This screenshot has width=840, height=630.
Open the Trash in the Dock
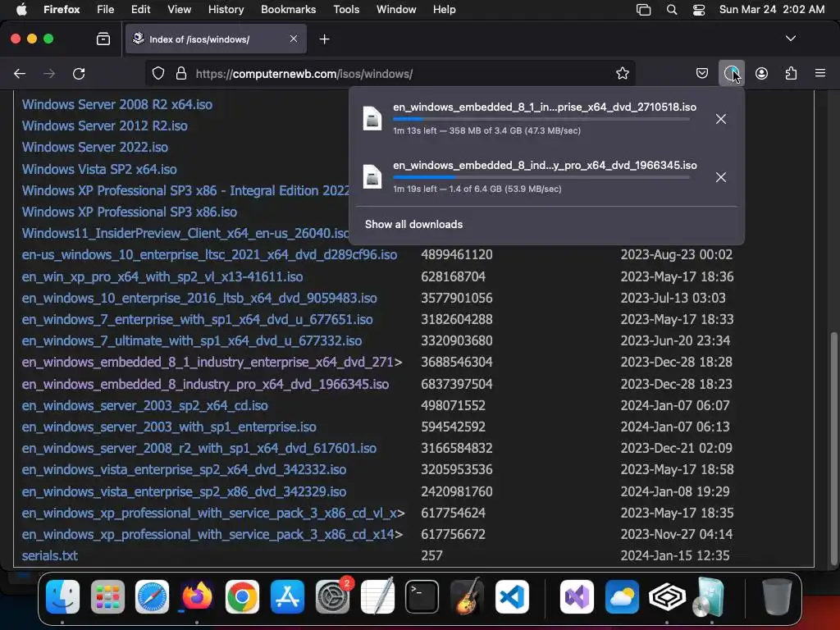coord(777,596)
